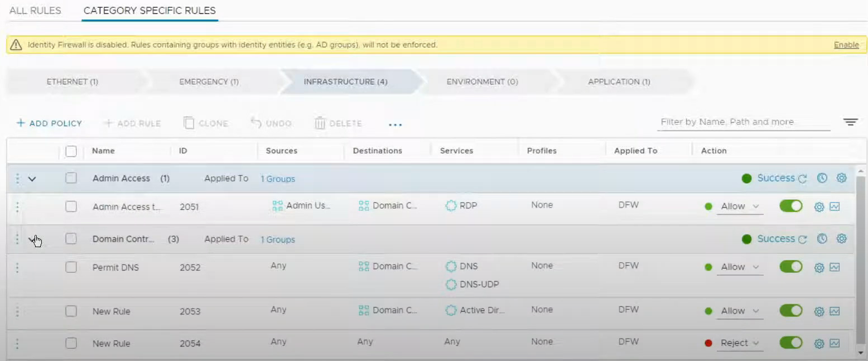Image resolution: width=868 pixels, height=361 pixels.
Task: Open settings gear for Admin Access policy
Action: coord(841,178)
